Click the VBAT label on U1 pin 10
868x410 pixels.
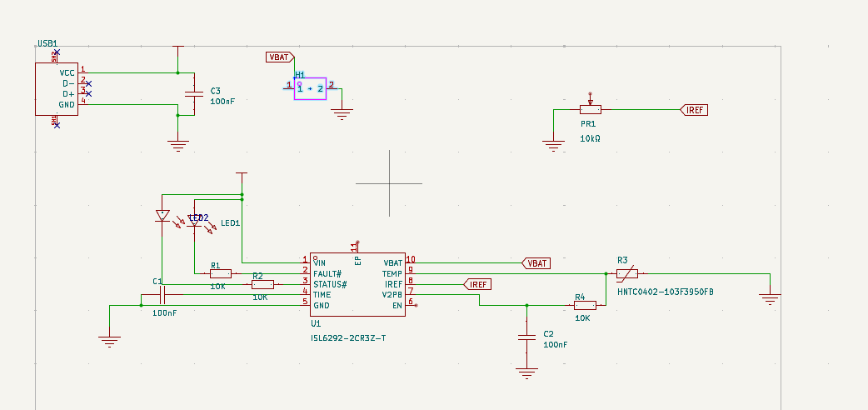coord(537,263)
